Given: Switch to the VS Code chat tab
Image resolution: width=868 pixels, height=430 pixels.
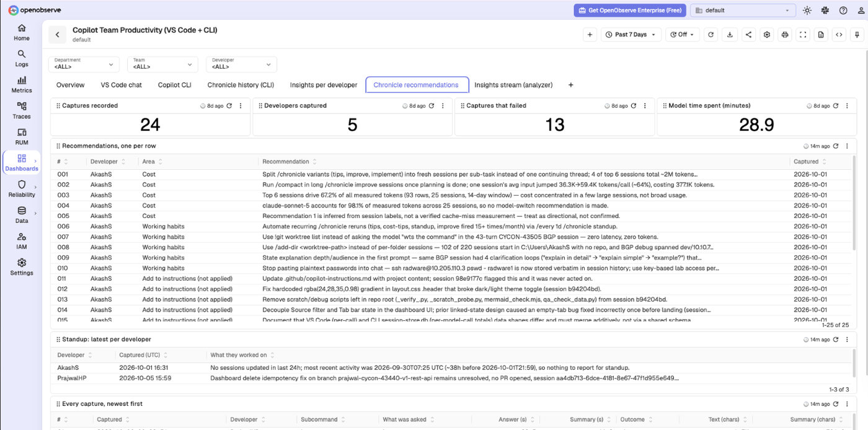Looking at the screenshot, I should pos(122,85).
